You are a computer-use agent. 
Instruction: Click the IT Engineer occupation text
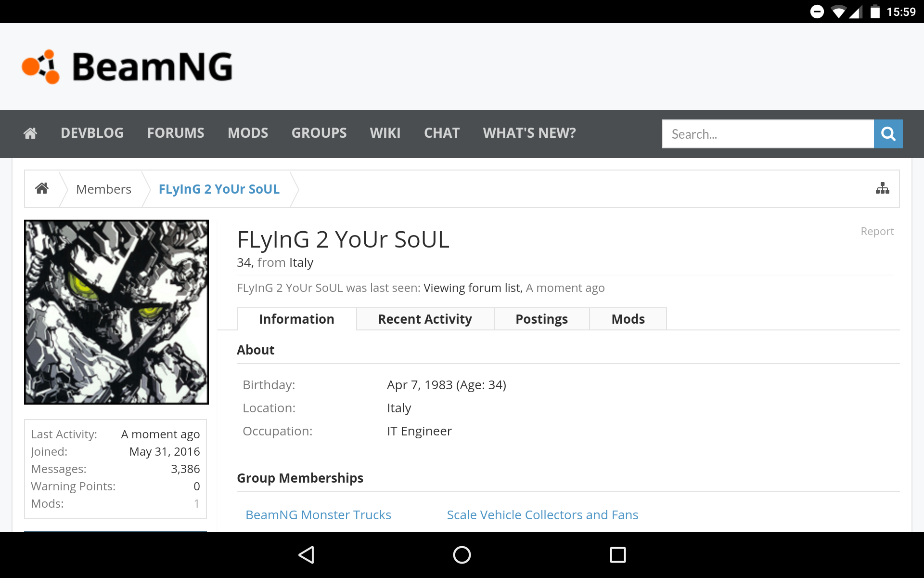pos(419,431)
